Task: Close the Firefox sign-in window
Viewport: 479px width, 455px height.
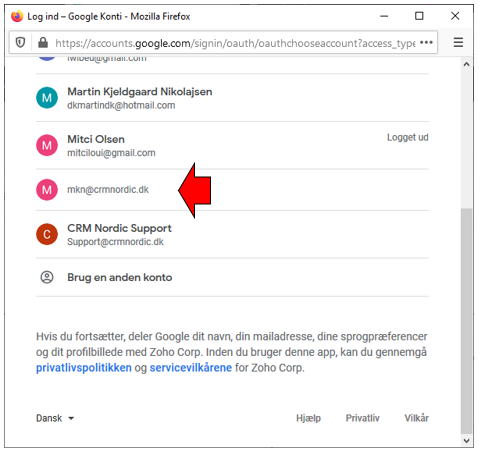Action: [x=455, y=16]
